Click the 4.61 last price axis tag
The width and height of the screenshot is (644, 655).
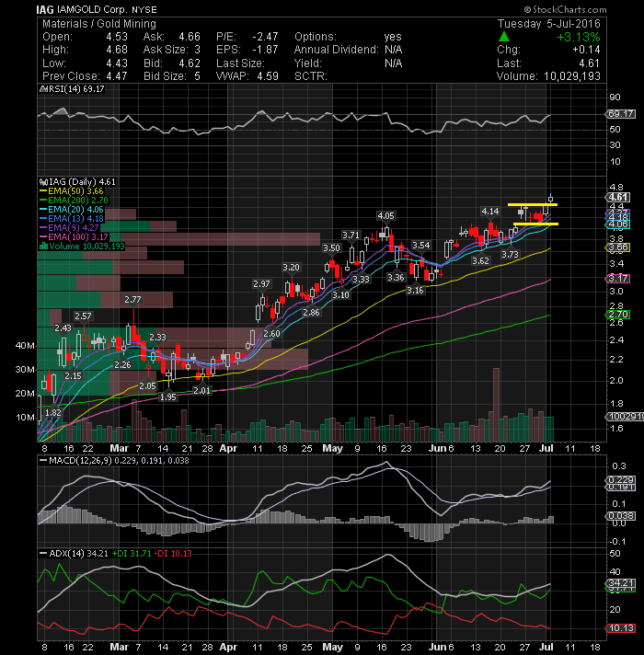pyautogui.click(x=618, y=197)
